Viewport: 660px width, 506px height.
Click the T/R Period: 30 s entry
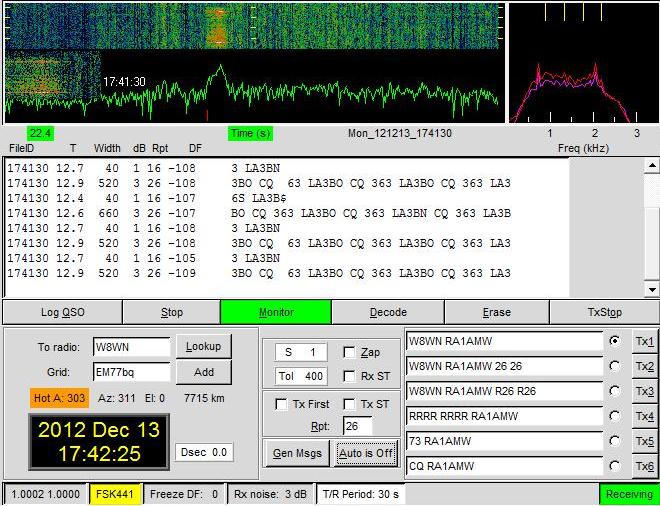click(x=361, y=494)
